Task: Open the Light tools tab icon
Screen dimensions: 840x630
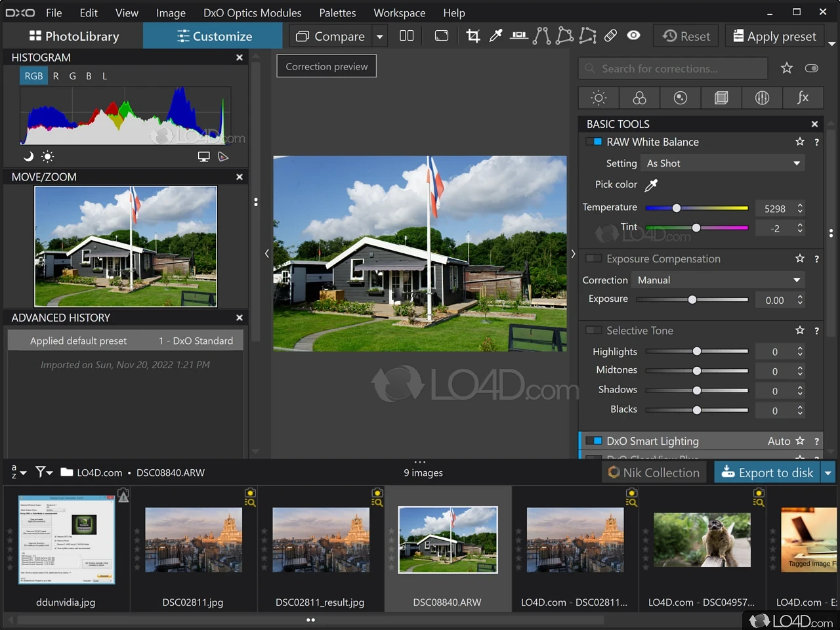Action: (598, 98)
